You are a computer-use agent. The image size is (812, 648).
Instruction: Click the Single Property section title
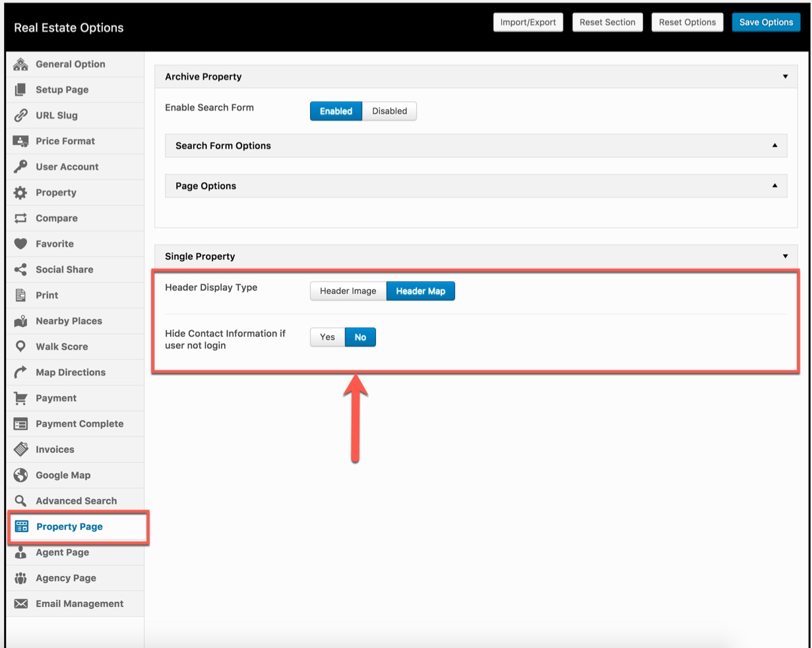pyautogui.click(x=200, y=256)
